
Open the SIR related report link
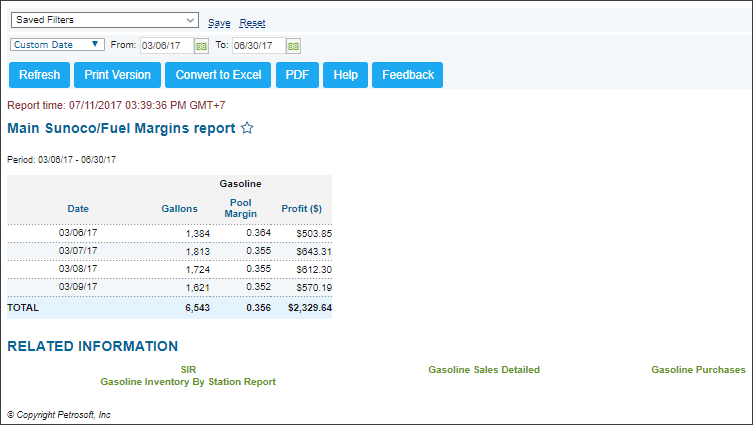pos(188,369)
